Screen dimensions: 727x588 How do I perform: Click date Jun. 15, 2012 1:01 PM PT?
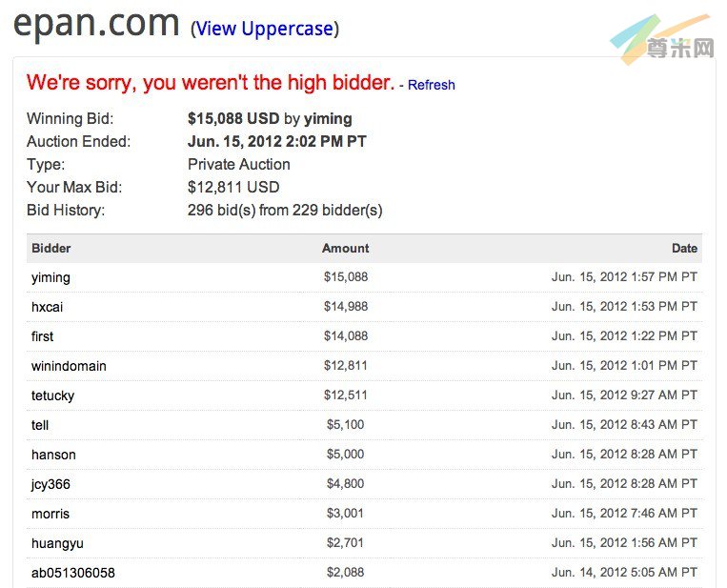point(624,365)
